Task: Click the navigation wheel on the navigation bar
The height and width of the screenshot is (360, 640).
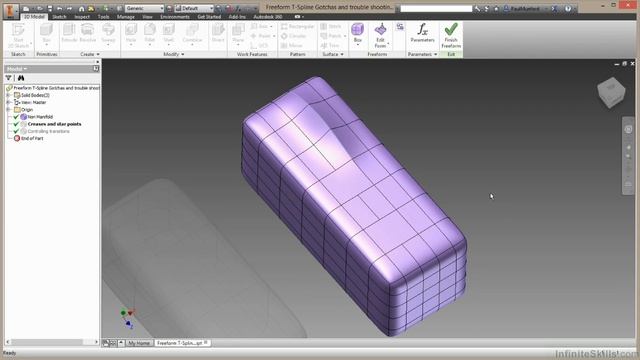Action: (628, 129)
